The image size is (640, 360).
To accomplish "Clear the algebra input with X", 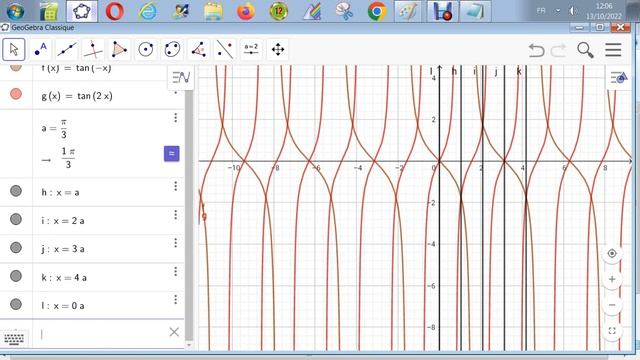I will pyautogui.click(x=174, y=332).
